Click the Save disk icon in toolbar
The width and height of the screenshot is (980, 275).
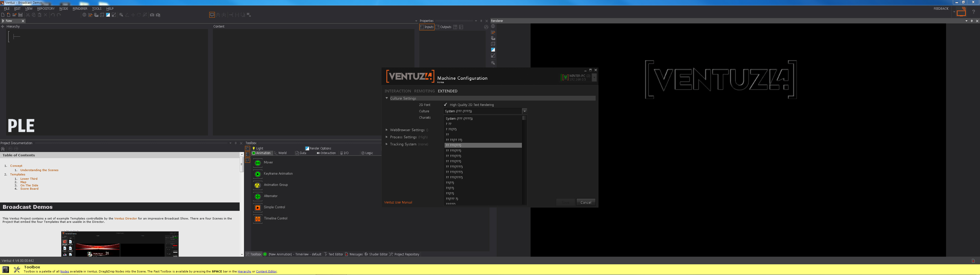point(20,15)
